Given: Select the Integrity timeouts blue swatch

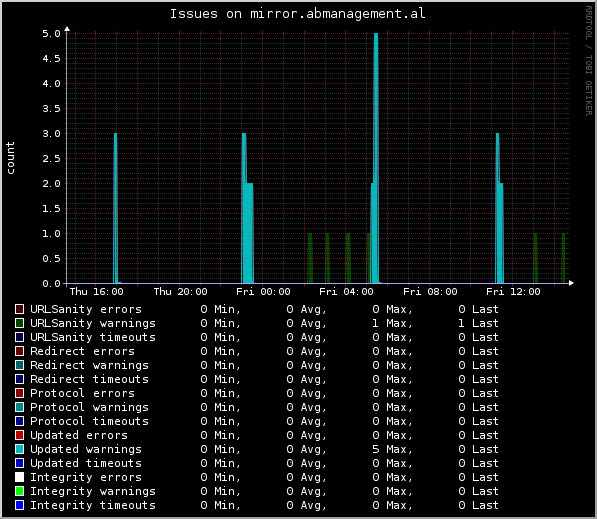Looking at the screenshot, I should tap(19, 505).
